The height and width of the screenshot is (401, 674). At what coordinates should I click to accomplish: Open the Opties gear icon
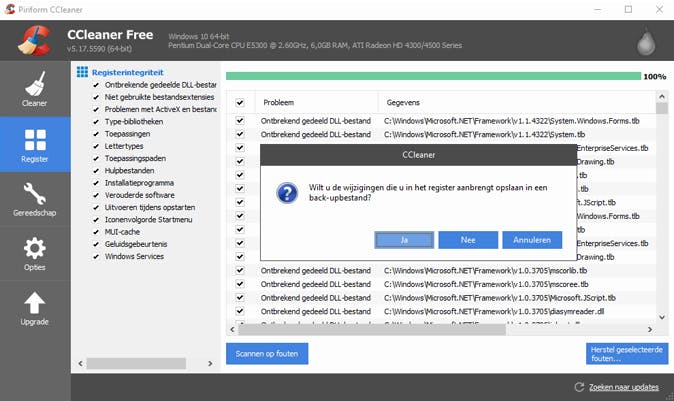tap(35, 248)
